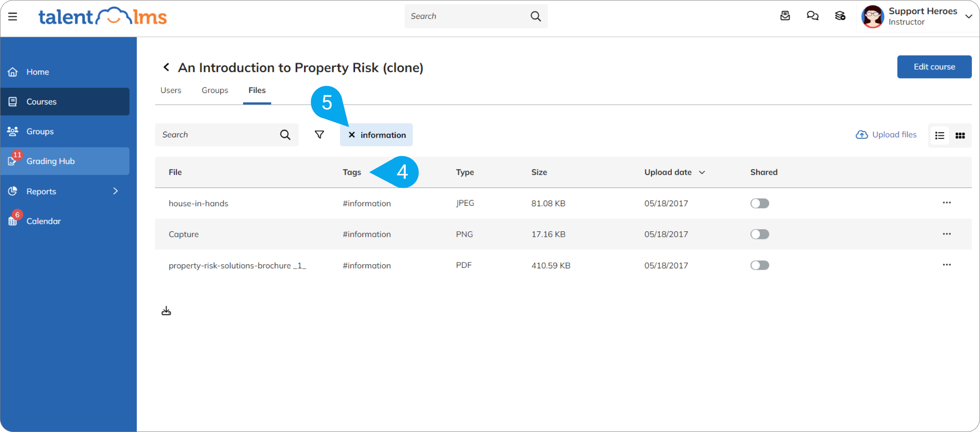Switch to list view

(940, 135)
